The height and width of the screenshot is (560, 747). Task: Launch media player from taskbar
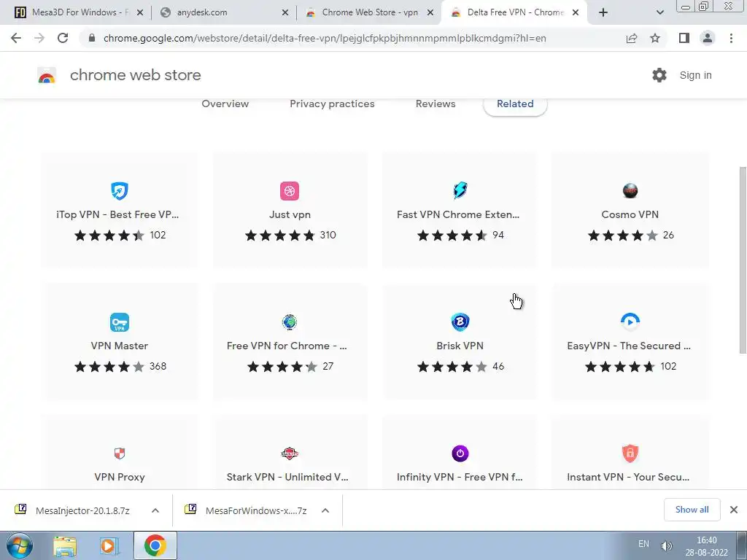(x=109, y=546)
